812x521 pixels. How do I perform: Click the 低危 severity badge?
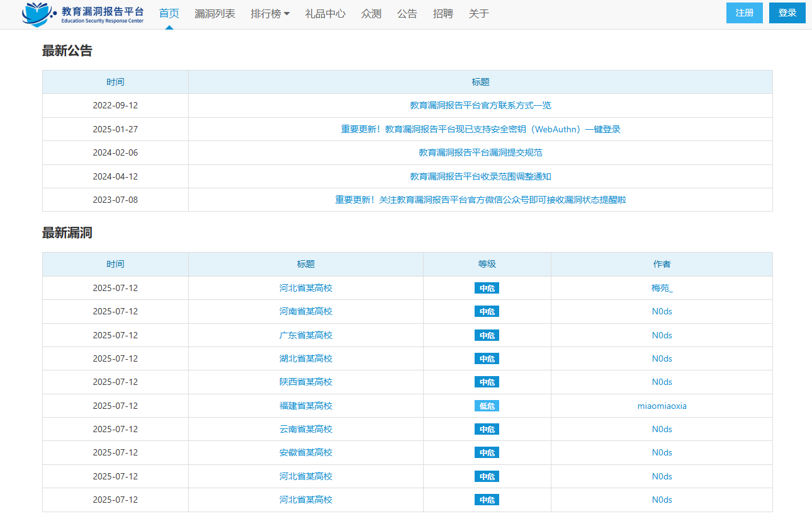click(487, 406)
